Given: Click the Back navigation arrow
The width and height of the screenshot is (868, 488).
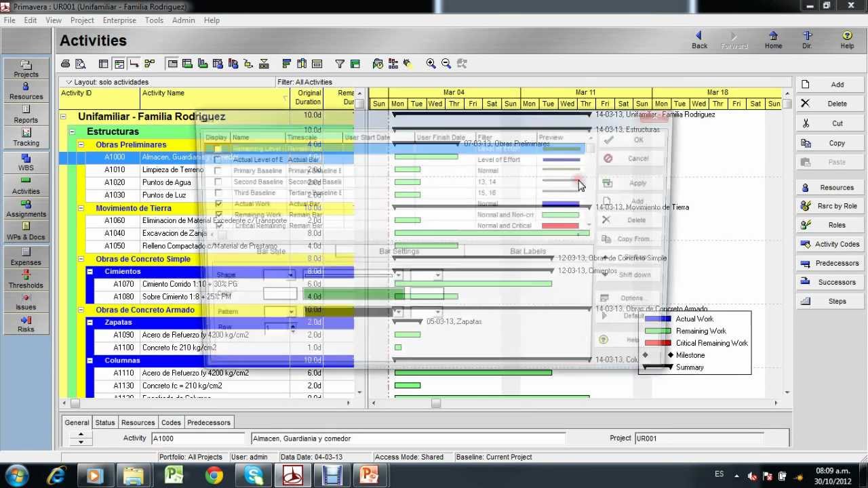Looking at the screenshot, I should tap(699, 40).
